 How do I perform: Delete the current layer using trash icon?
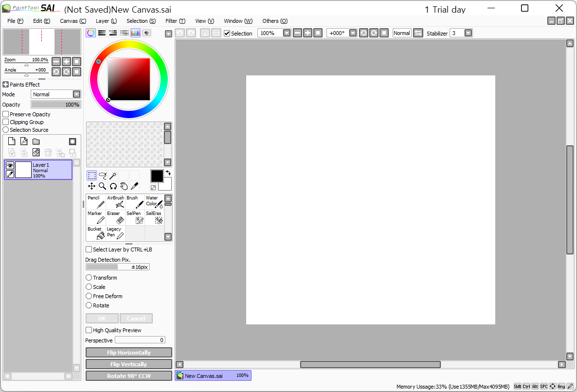tap(48, 152)
